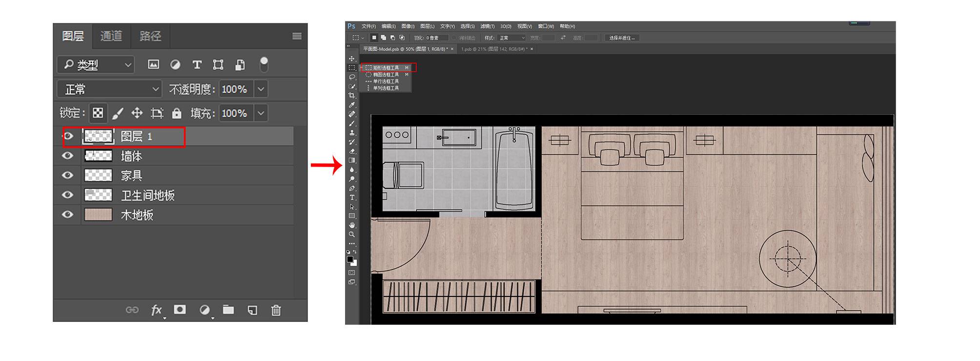The width and height of the screenshot is (980, 361).
Task: Toggle Quick Mask mode icon
Action: (351, 273)
